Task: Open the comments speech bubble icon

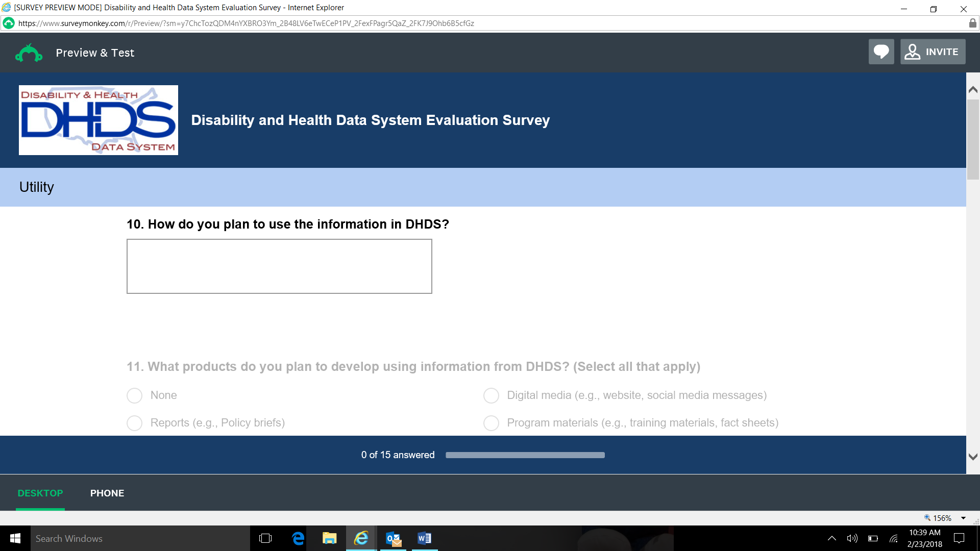Action: click(881, 52)
